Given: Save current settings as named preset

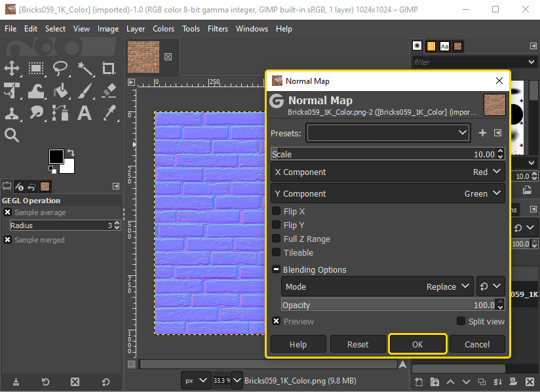Looking at the screenshot, I should click(482, 133).
